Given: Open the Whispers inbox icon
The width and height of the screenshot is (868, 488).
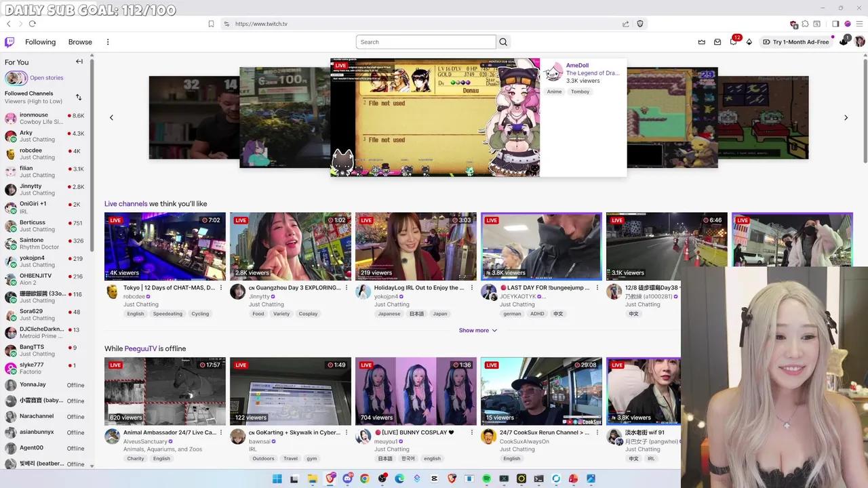Looking at the screenshot, I should tap(717, 41).
